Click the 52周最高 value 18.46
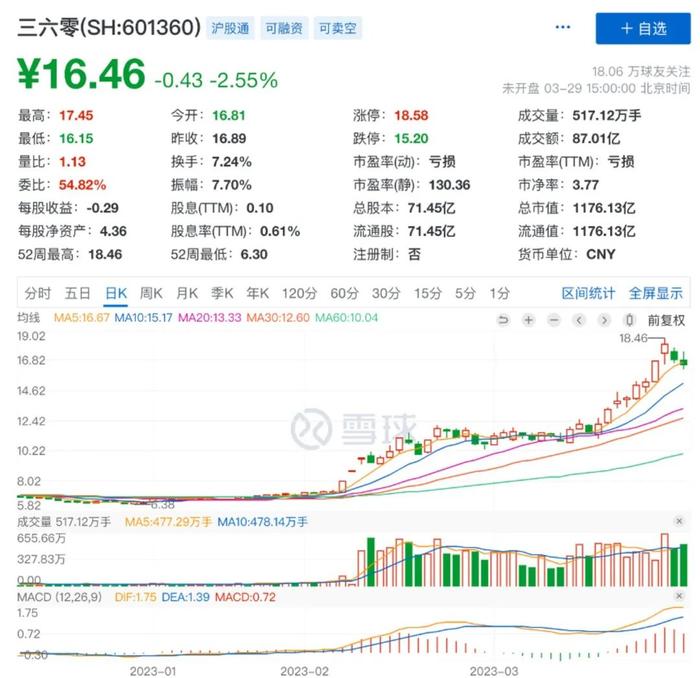700x678 pixels. pos(105,255)
